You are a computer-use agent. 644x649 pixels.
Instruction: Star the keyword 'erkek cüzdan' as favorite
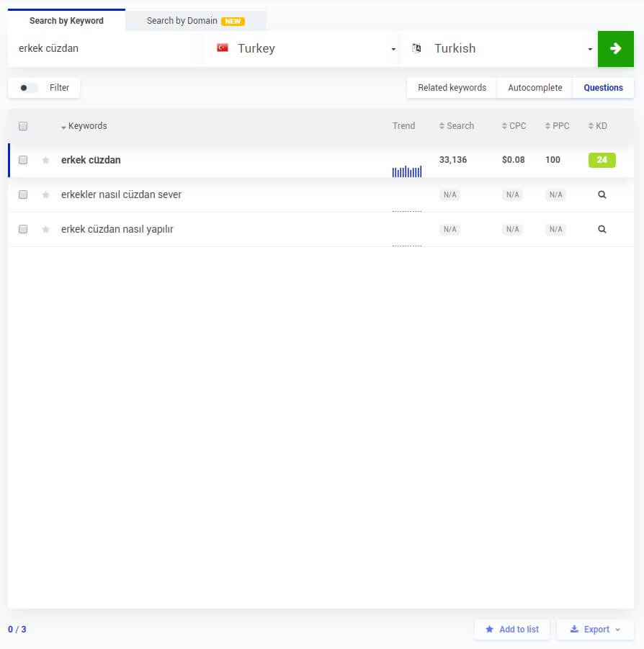point(45,160)
